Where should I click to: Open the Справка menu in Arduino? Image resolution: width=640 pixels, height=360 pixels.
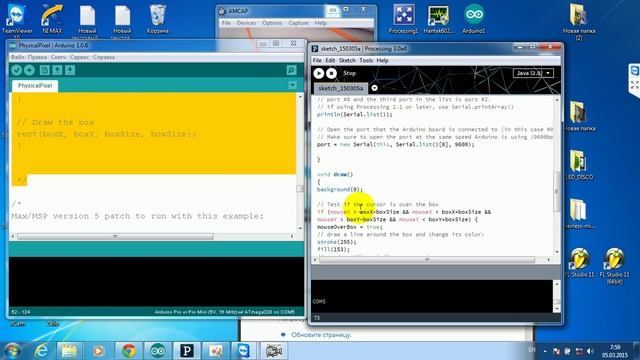coord(104,57)
